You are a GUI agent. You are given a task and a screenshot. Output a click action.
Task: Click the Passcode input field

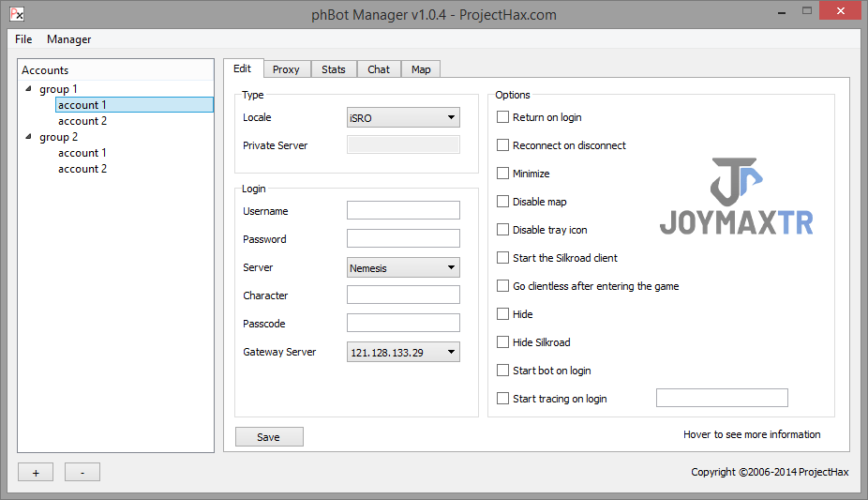[x=404, y=323]
